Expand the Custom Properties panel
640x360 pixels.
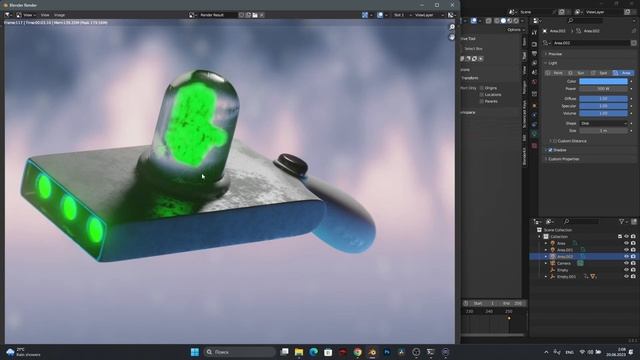click(546, 159)
